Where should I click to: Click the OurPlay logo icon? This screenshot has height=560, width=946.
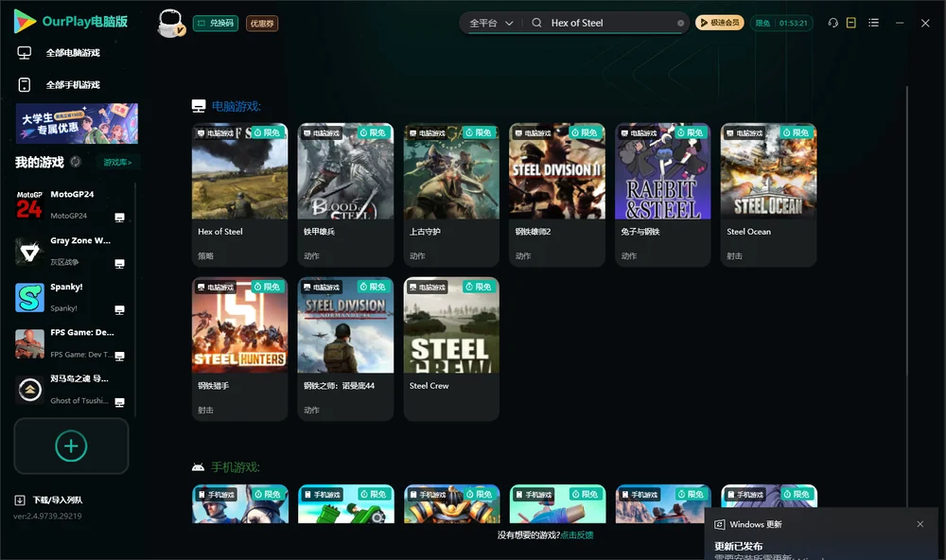pos(25,21)
